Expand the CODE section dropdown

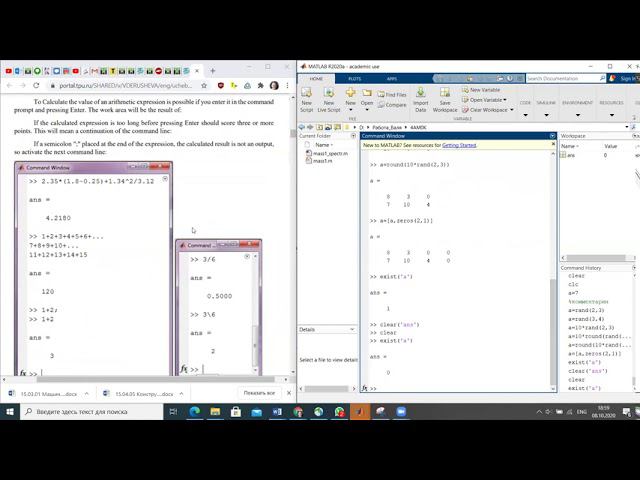(x=526, y=115)
